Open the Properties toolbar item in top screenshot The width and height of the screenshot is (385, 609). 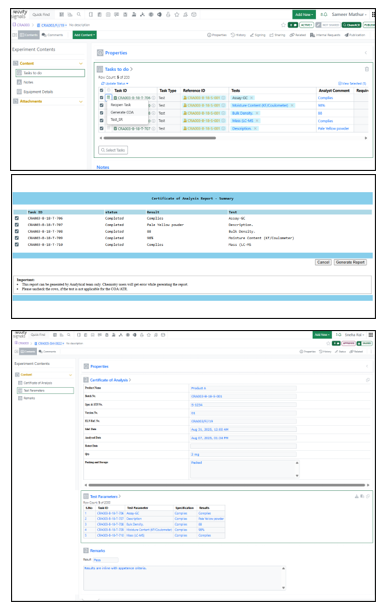tap(217, 35)
